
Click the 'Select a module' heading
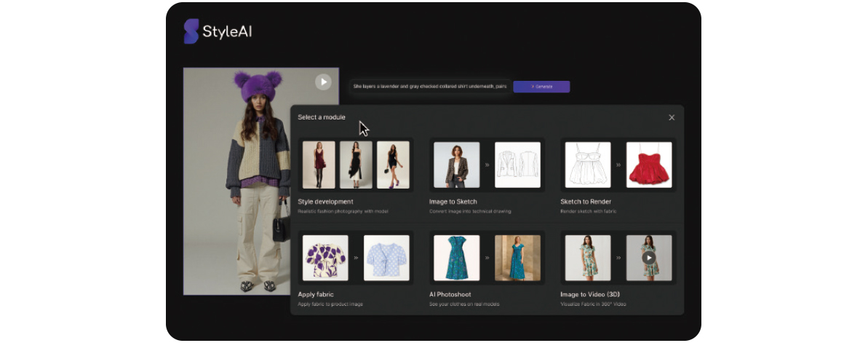pyautogui.click(x=322, y=117)
